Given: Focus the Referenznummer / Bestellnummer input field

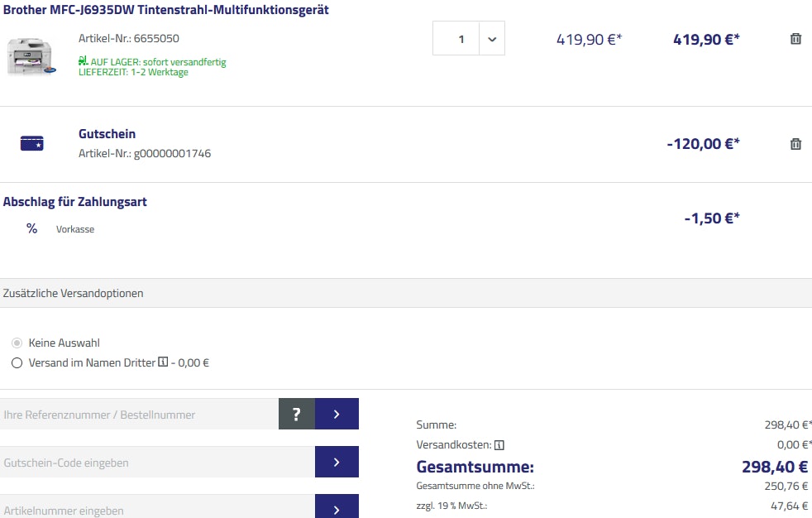Looking at the screenshot, I should (140, 414).
